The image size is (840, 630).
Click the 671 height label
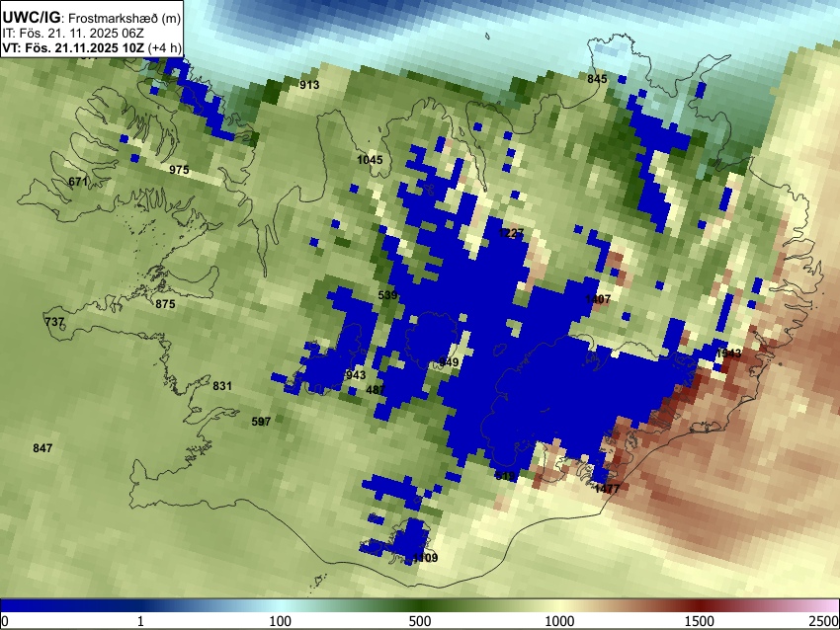78,182
